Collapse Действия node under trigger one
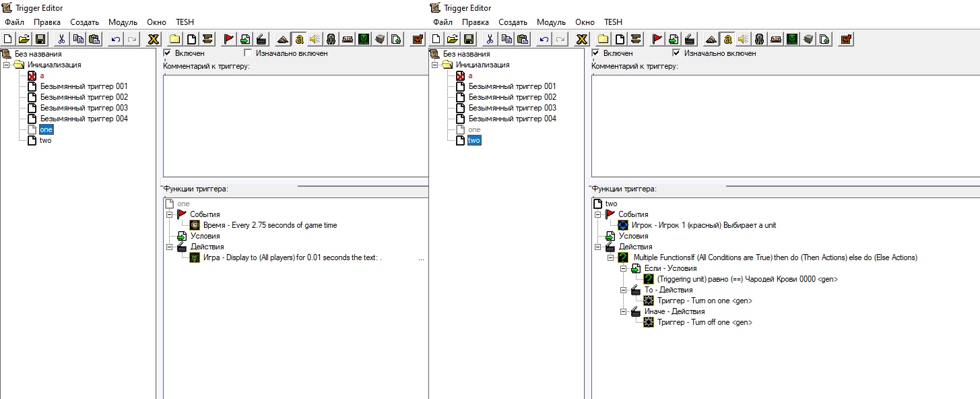The image size is (980, 399). (x=169, y=247)
